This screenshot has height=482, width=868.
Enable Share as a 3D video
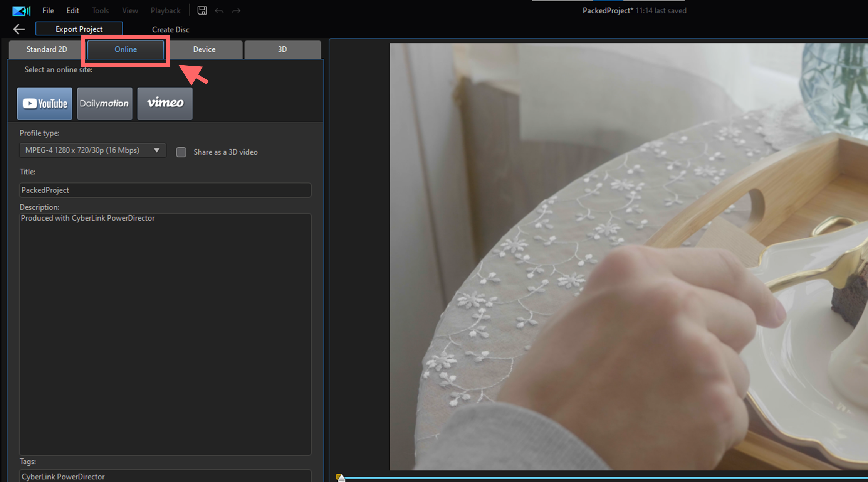coord(181,152)
